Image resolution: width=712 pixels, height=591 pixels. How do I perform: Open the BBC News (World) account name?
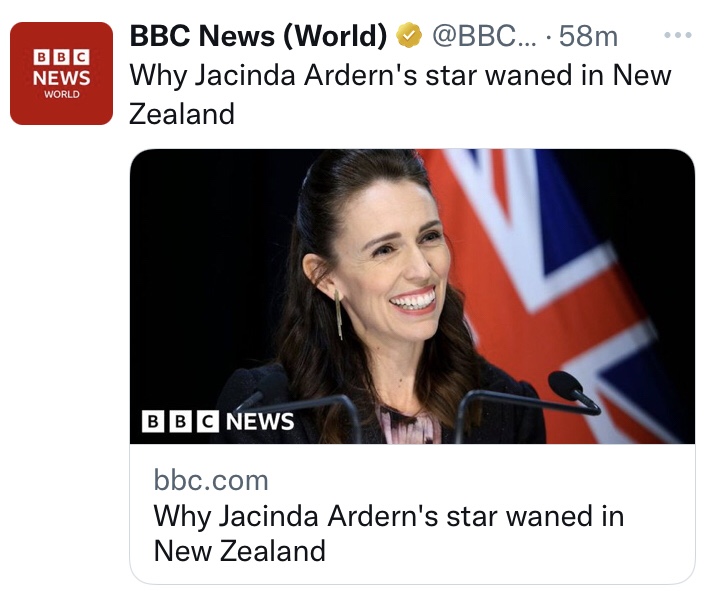pos(258,37)
